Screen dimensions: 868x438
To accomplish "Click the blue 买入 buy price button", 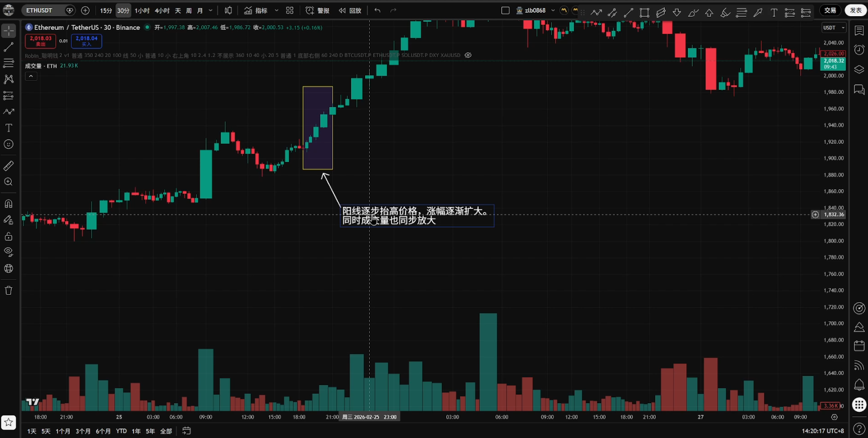I will pos(86,40).
